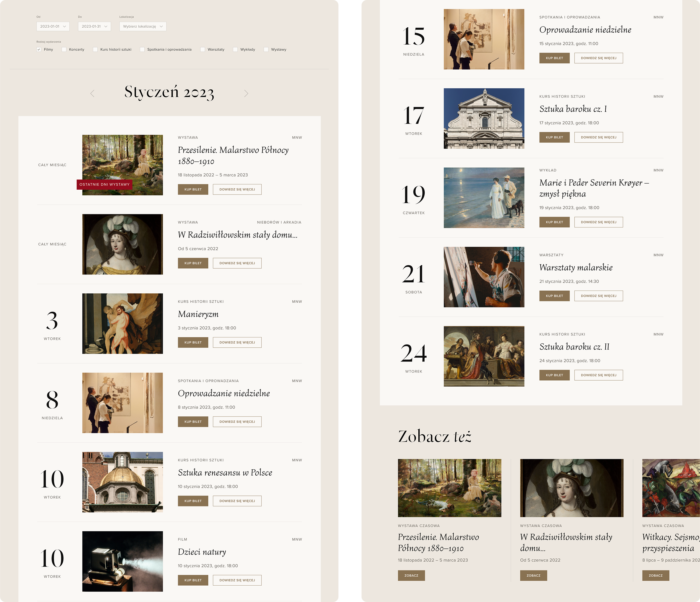The width and height of the screenshot is (700, 602).
Task: Check the Wystawy filter
Action: point(266,49)
